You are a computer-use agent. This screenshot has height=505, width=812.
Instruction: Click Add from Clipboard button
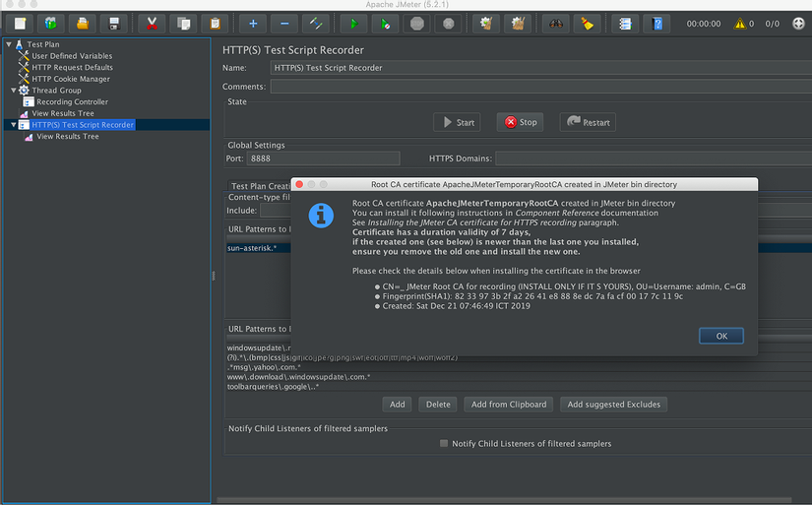[x=509, y=405]
